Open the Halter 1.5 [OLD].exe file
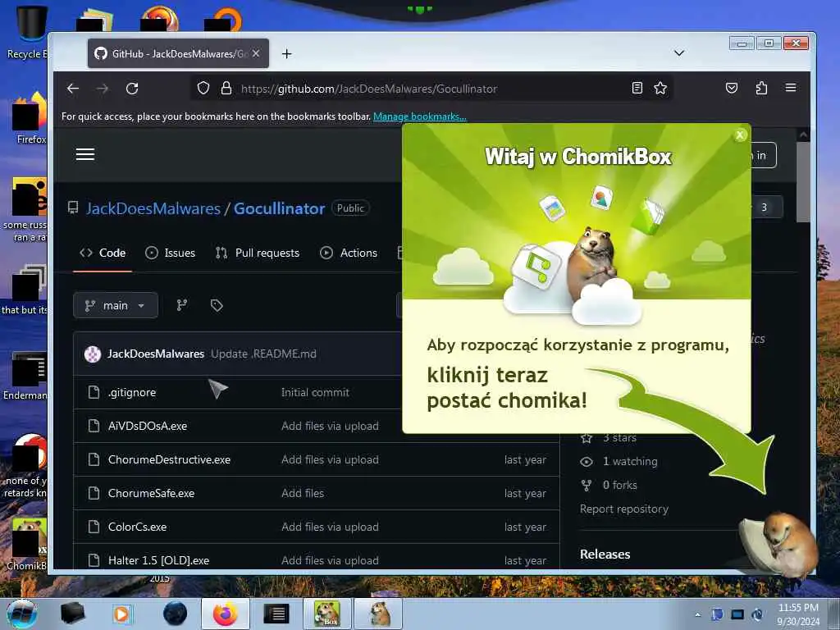 pos(158,560)
